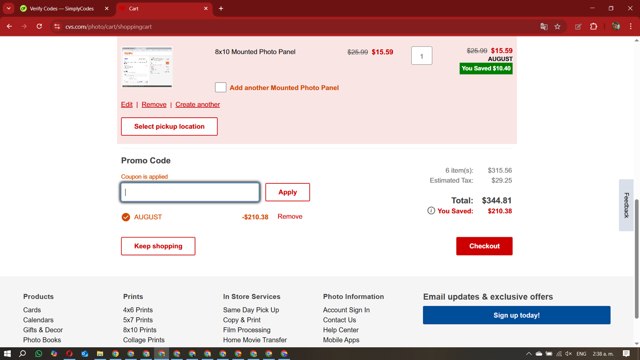
Task: Open a new browser tab
Action: point(221,8)
